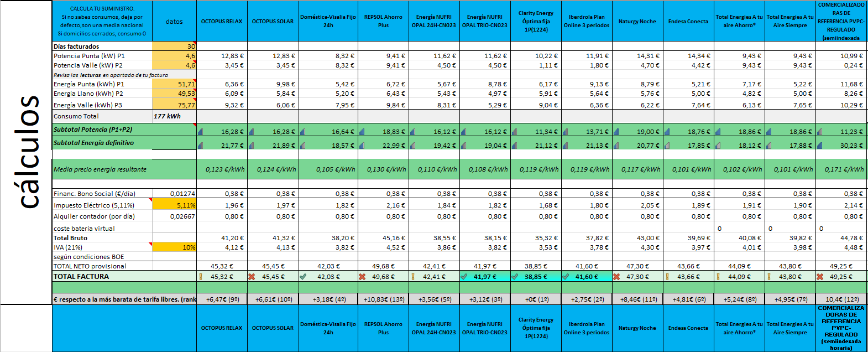Click the bar chart icon beside 13,71 € Subtotal Potencia
The height and width of the screenshot is (352, 868).
pos(566,132)
